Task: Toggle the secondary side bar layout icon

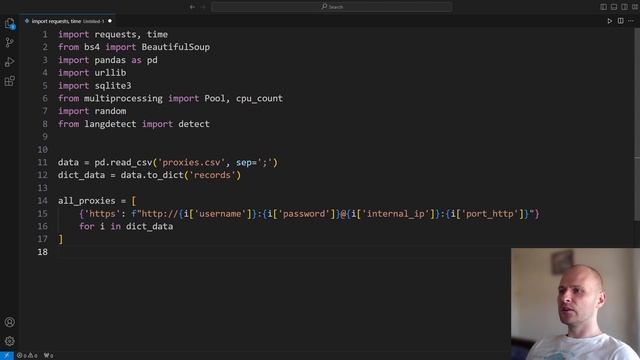Action: [624, 7]
